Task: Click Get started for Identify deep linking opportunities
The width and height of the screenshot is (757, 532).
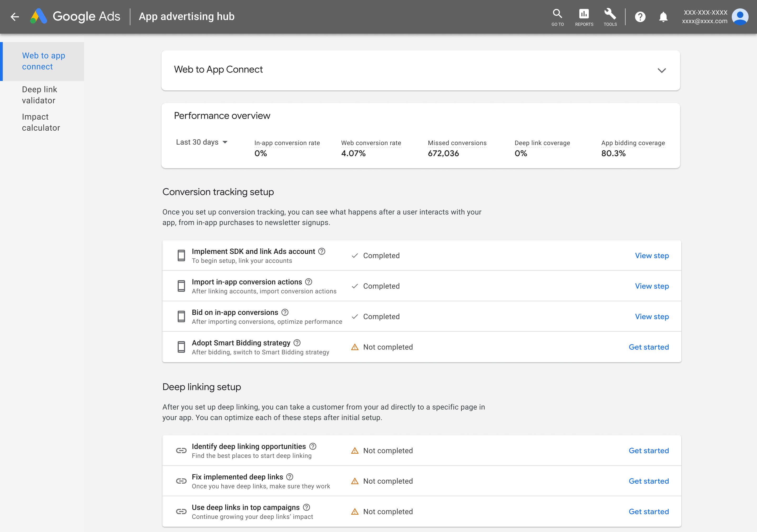Action: [648, 450]
